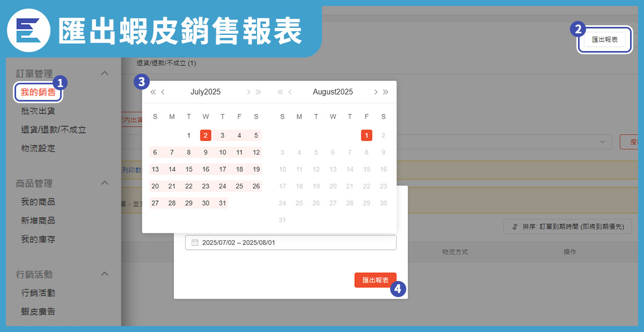Click next month arrow in August calendar

(x=376, y=92)
